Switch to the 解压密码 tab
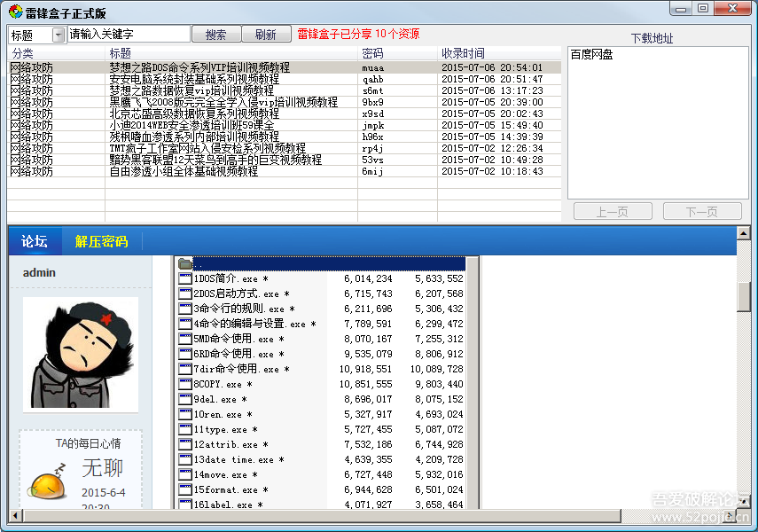This screenshot has width=758, height=532. click(x=102, y=241)
